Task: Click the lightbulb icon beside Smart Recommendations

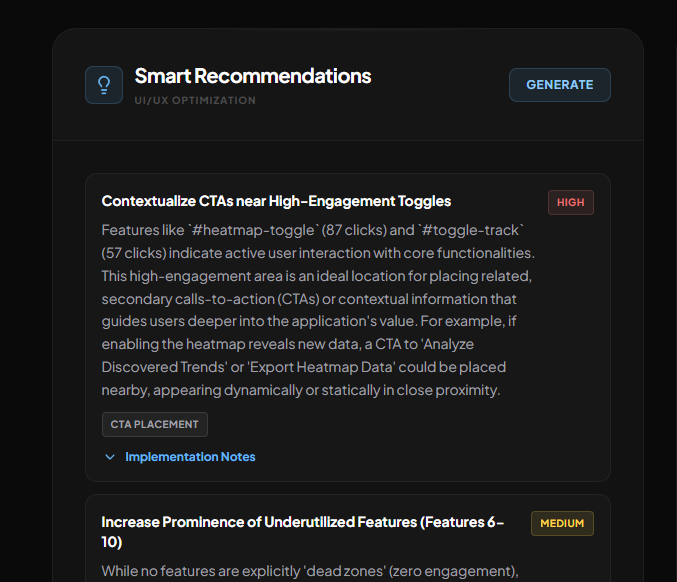Action: coord(104,85)
